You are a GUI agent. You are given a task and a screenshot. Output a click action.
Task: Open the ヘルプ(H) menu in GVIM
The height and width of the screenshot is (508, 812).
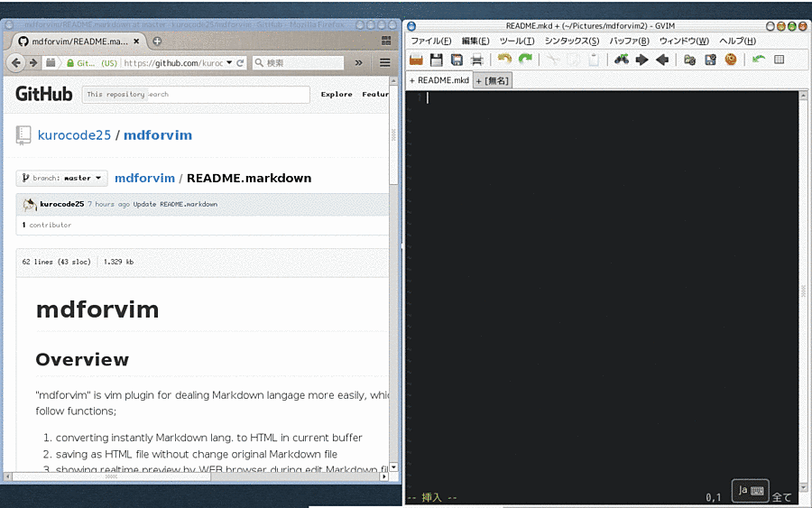[x=737, y=41]
